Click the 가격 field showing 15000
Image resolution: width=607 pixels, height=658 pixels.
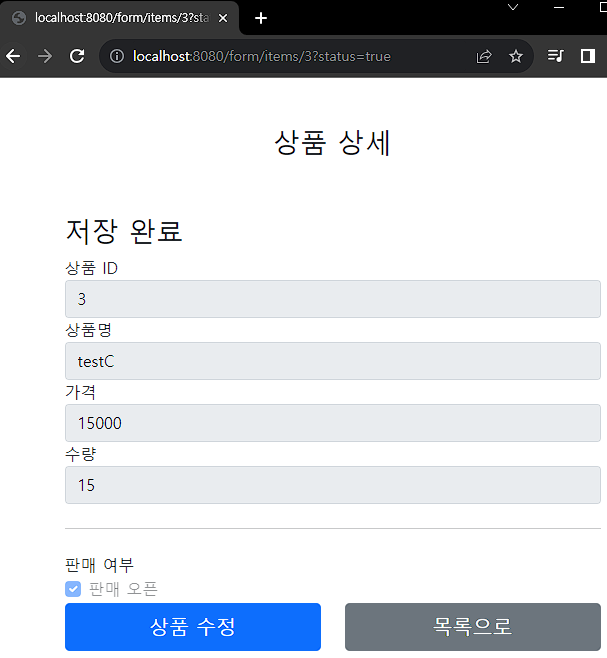pyautogui.click(x=333, y=423)
